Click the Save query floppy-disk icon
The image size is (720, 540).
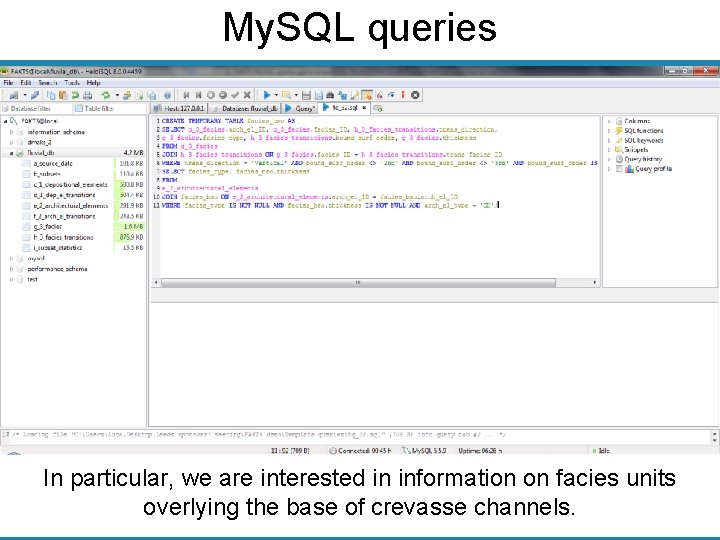[306, 95]
